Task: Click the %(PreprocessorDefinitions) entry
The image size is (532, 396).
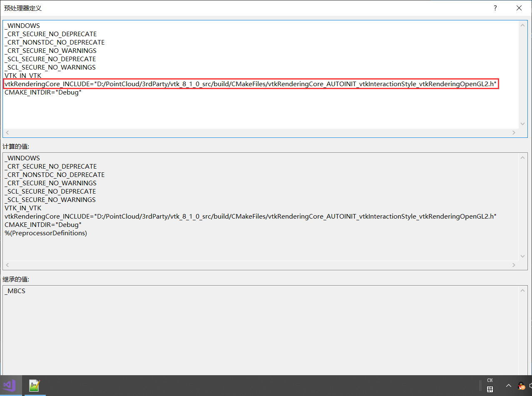Action: pos(46,233)
